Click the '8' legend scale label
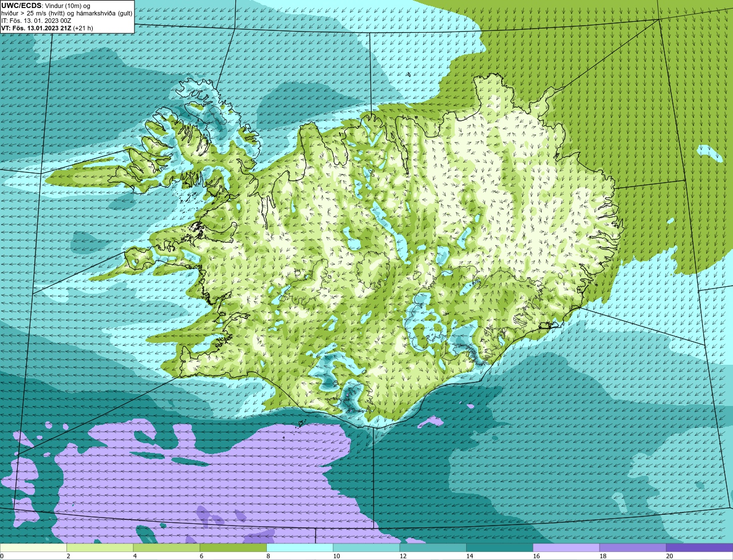 point(268,556)
